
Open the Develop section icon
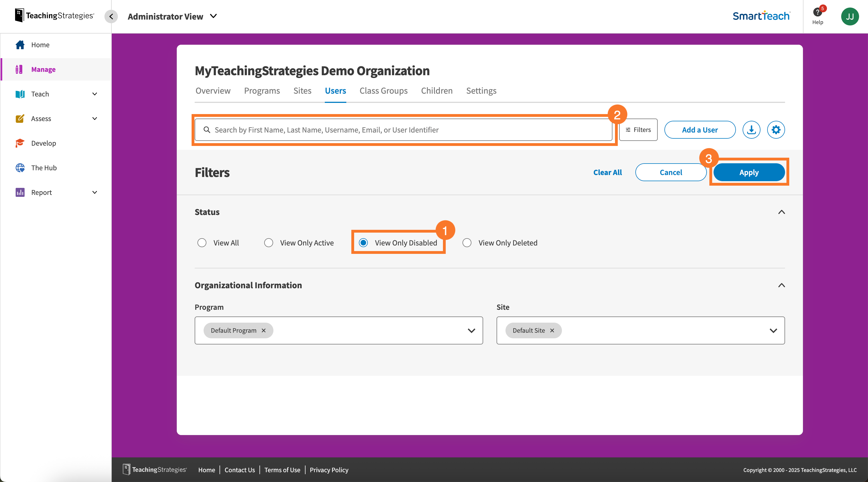click(x=20, y=143)
